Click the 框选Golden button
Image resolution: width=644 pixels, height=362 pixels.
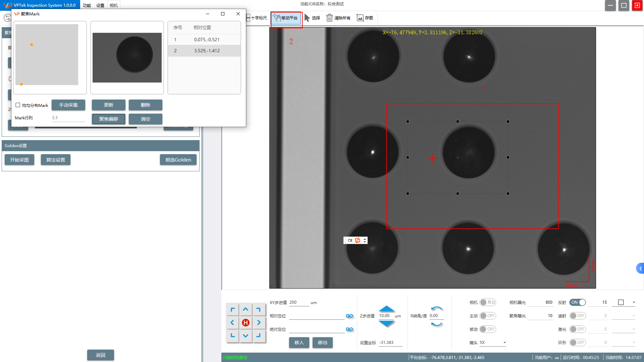point(178,160)
